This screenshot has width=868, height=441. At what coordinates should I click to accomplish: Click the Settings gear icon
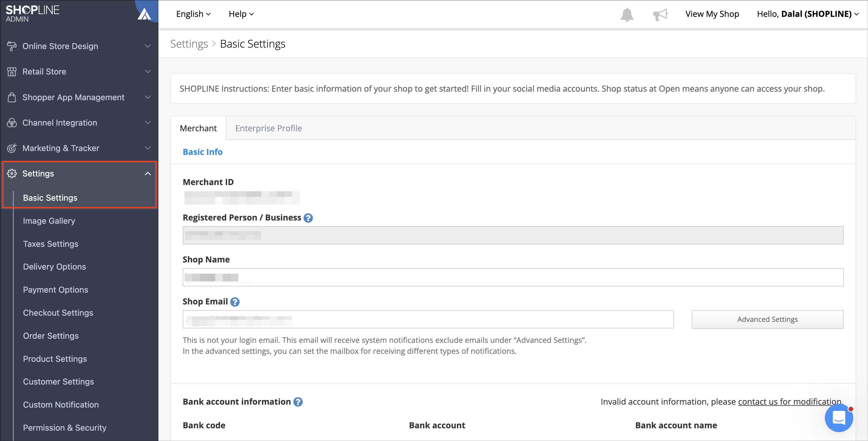pyautogui.click(x=12, y=174)
